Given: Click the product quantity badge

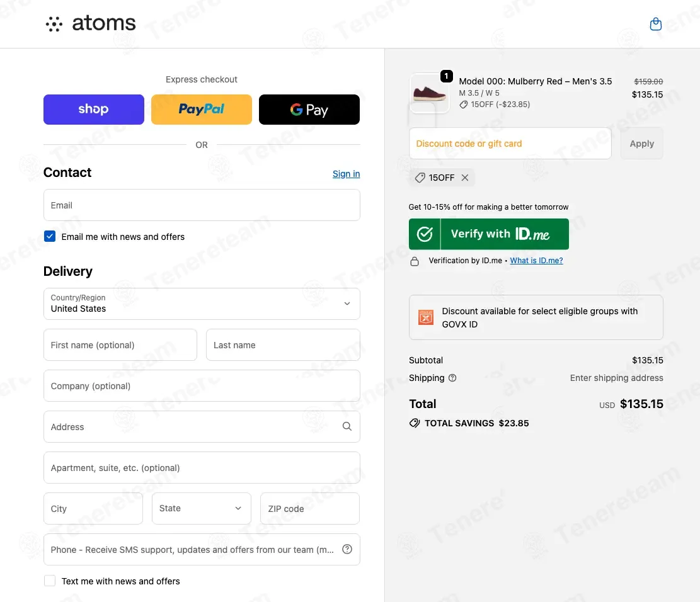Looking at the screenshot, I should (447, 76).
